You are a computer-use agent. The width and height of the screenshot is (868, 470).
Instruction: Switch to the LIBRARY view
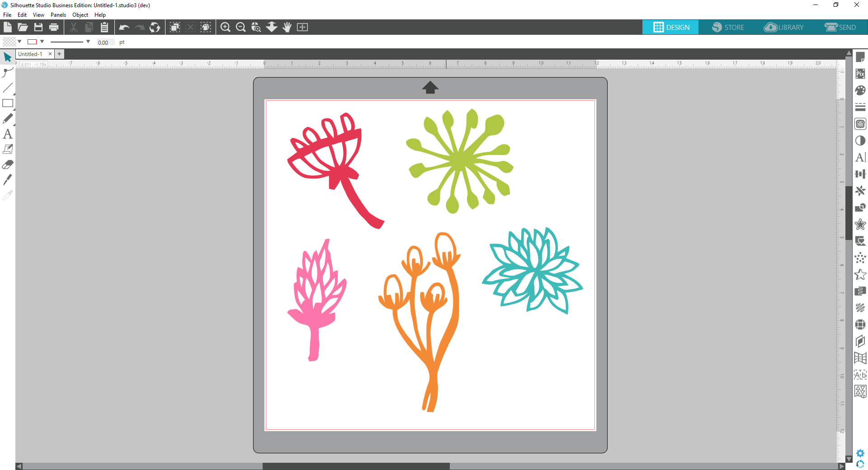pyautogui.click(x=784, y=27)
